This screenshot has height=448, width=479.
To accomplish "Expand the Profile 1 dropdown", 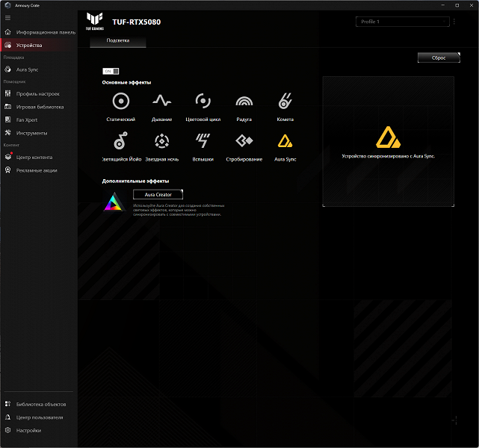I will coord(402,22).
